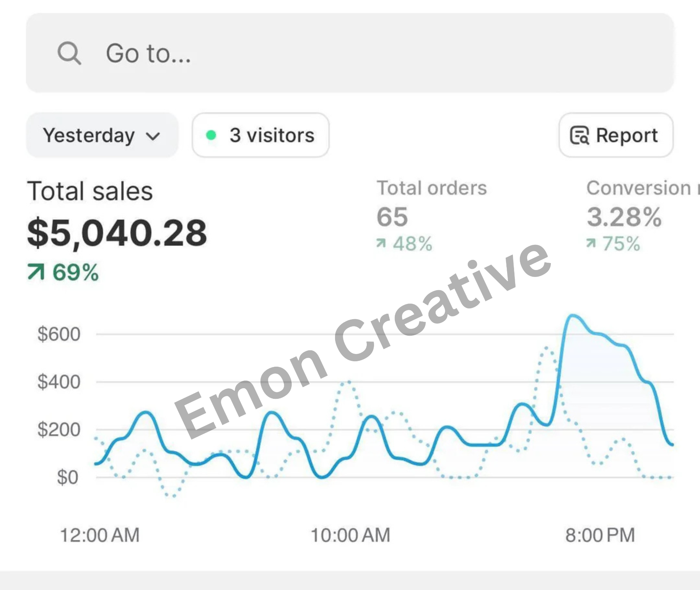Click the 8:00 PM time label

click(x=600, y=535)
